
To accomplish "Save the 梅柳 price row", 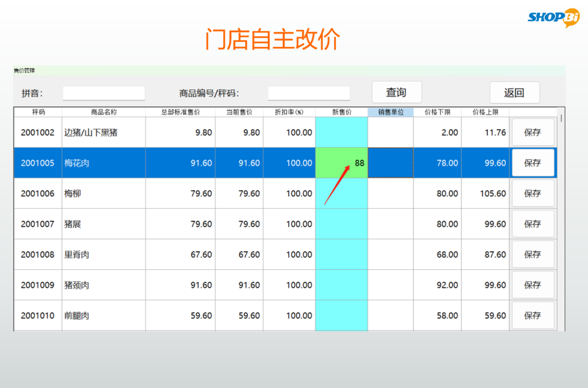I will click(x=533, y=193).
